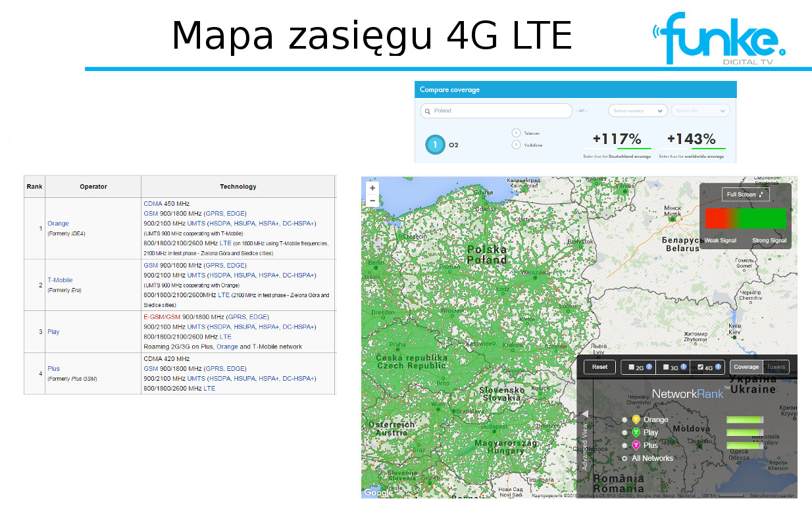This screenshot has height=505, width=812.
Task: Click the 3G info icon
Action: point(684,367)
